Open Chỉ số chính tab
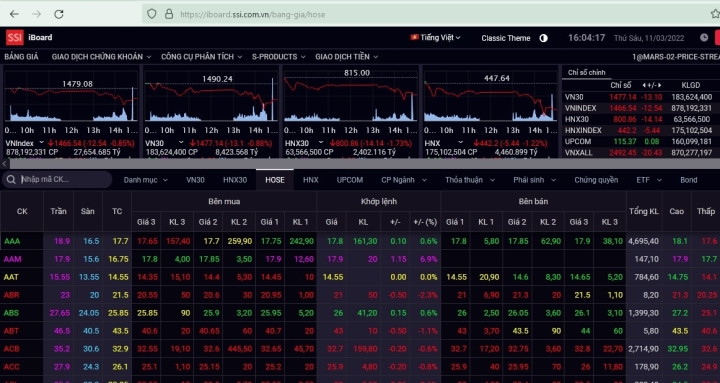 586,73
